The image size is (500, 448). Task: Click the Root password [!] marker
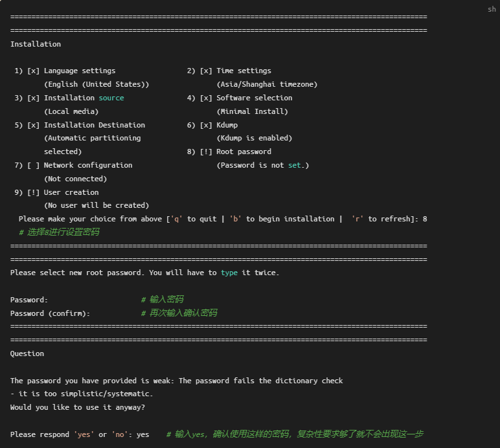click(206, 151)
